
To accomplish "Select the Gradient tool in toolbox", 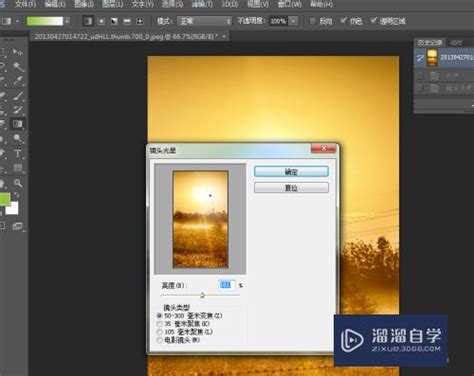I will click(18, 124).
